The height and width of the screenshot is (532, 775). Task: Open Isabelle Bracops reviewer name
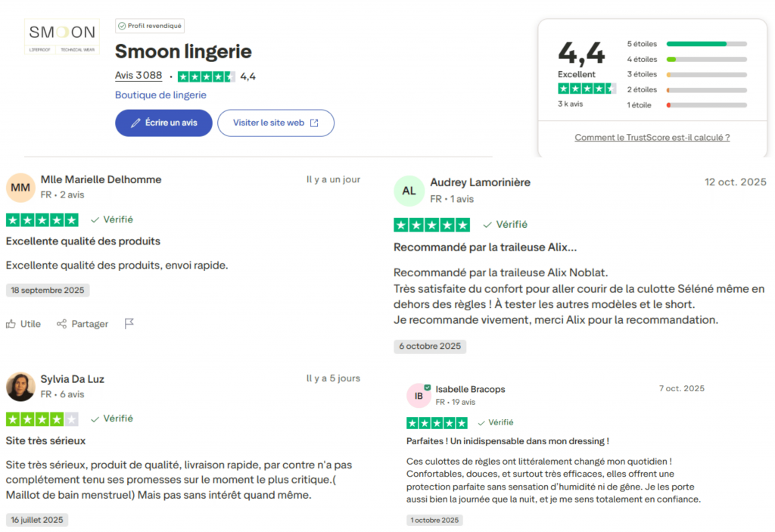470,389
